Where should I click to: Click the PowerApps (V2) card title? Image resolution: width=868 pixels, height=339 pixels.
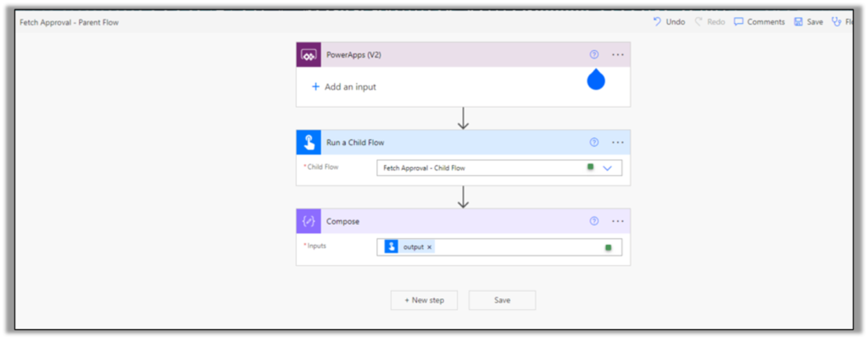pyautogui.click(x=353, y=55)
